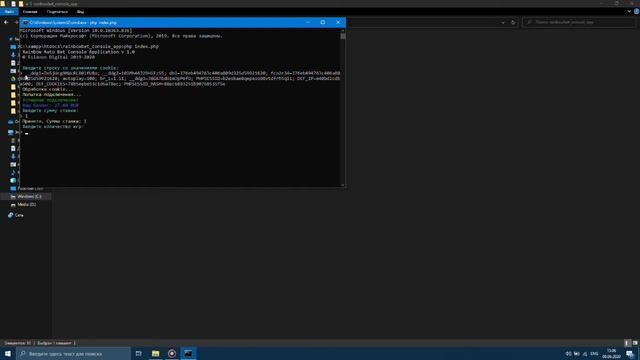Maximize the php index.php console window
This screenshot has height=360, width=640.
pos(323,22)
